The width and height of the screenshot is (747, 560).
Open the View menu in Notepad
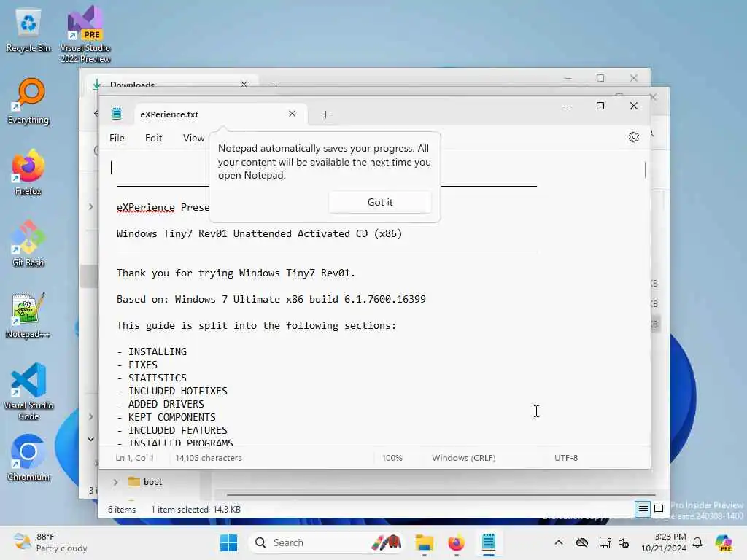pos(193,138)
